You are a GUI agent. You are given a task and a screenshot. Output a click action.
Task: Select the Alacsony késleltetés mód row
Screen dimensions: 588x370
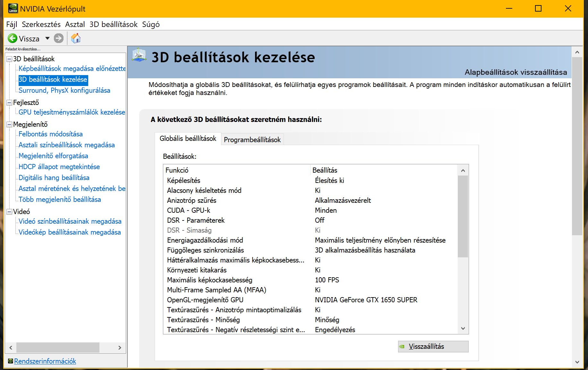coord(311,190)
